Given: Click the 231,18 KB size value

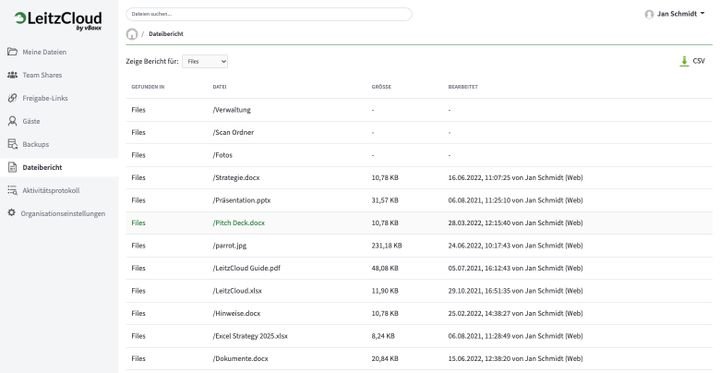Looking at the screenshot, I should tap(387, 245).
